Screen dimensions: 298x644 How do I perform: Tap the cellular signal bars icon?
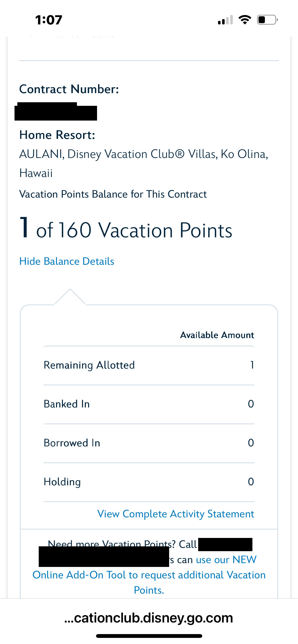click(225, 20)
